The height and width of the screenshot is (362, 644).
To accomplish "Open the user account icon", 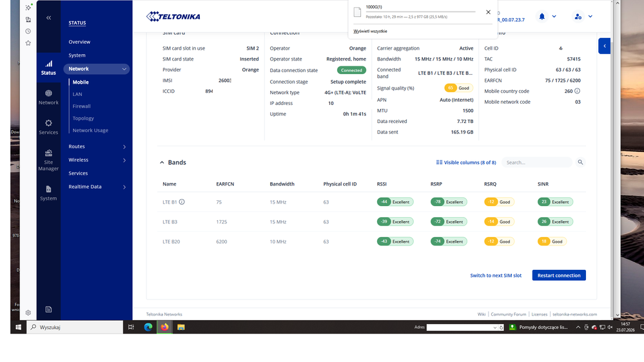I will click(x=578, y=16).
